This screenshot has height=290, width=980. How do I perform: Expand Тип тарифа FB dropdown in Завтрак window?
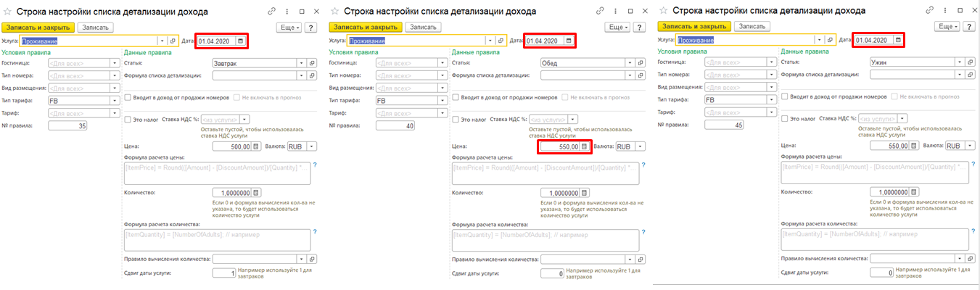pyautogui.click(x=115, y=100)
